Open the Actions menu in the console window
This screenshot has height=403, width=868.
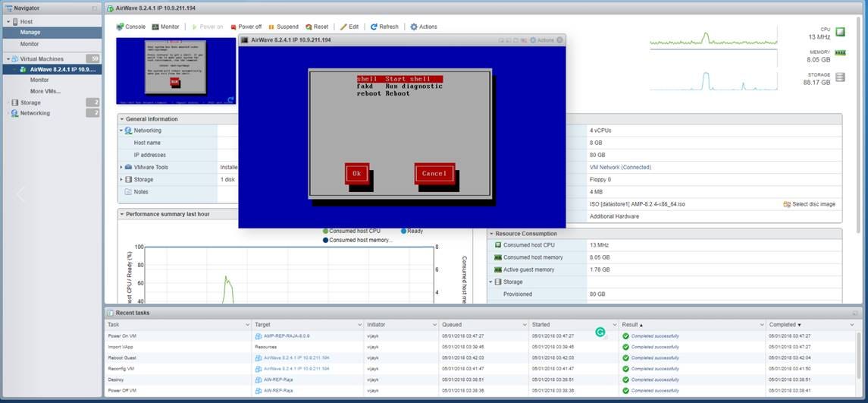(x=542, y=40)
